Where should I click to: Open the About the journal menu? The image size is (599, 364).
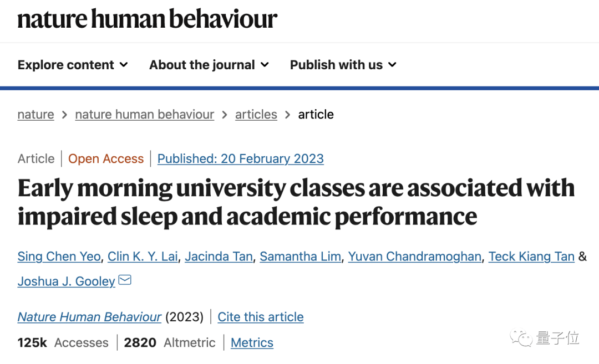[209, 65]
